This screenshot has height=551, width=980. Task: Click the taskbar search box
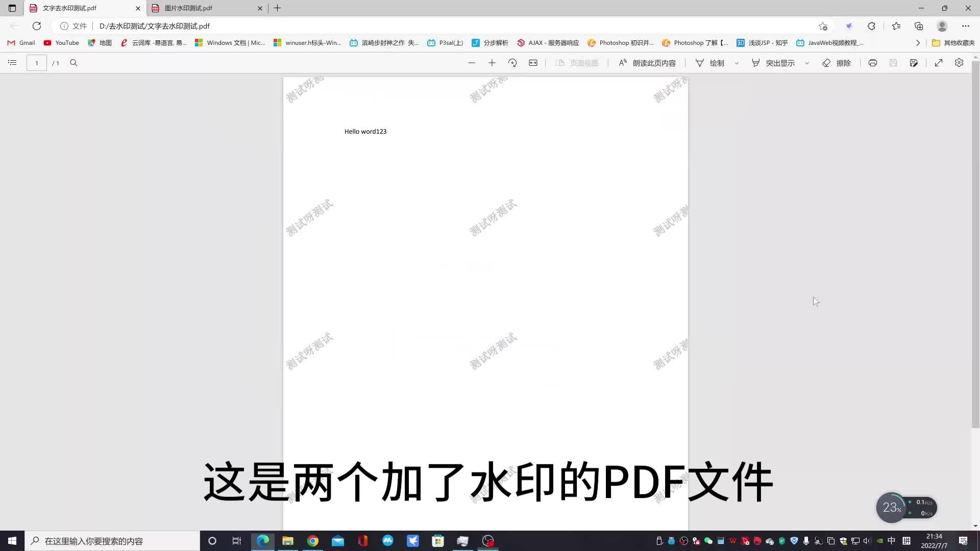click(x=112, y=541)
